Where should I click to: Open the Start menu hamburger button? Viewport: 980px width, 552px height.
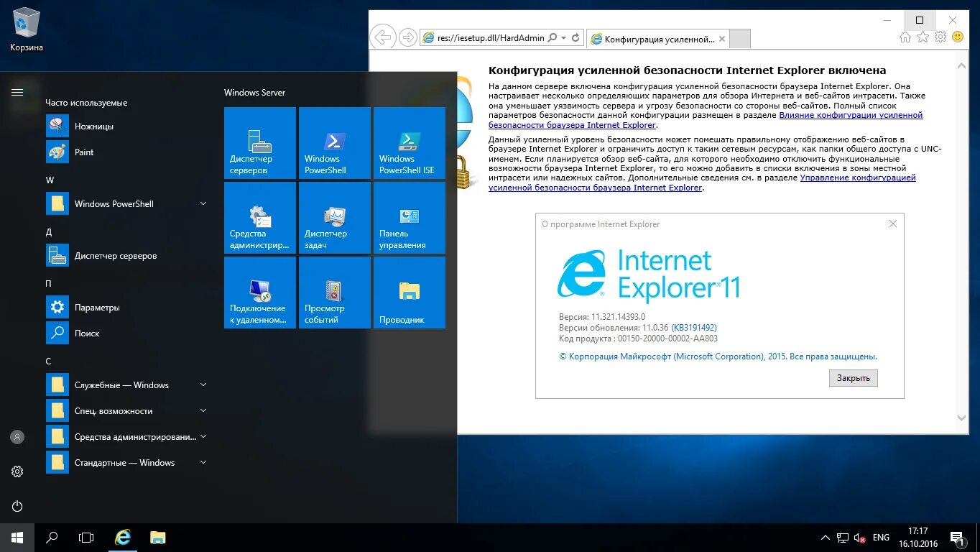(17, 92)
